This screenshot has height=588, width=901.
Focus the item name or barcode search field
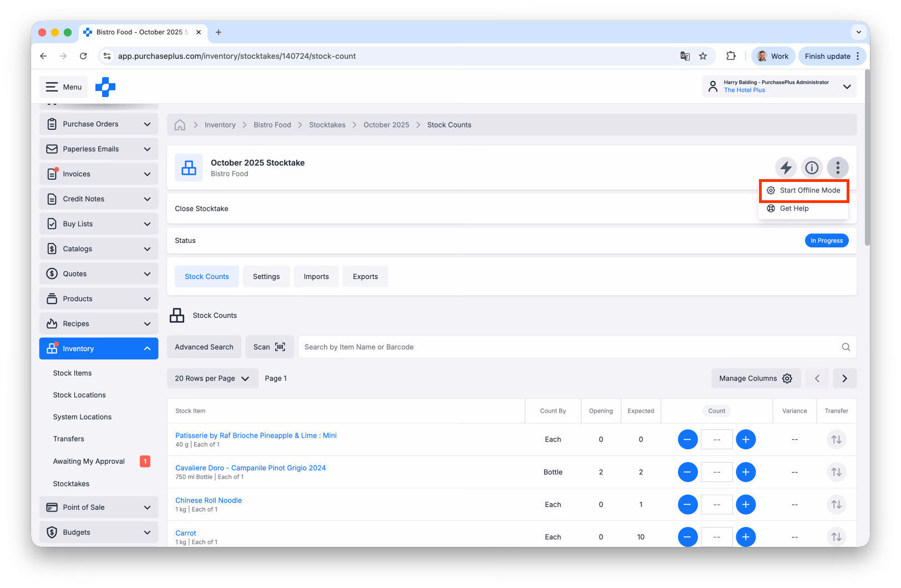577,347
